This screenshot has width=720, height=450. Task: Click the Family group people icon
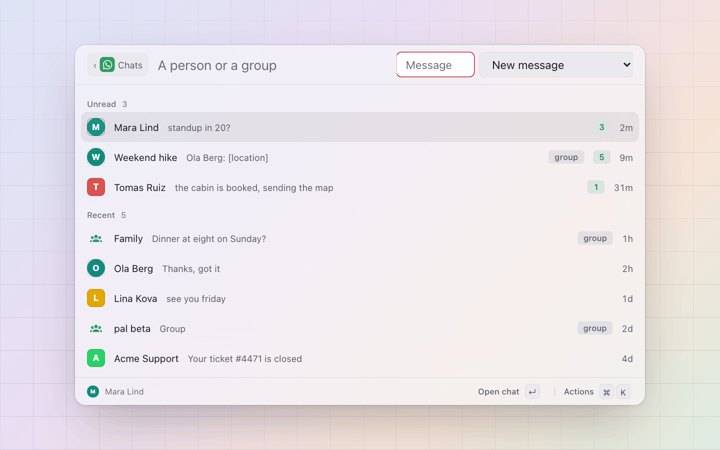[x=96, y=238]
